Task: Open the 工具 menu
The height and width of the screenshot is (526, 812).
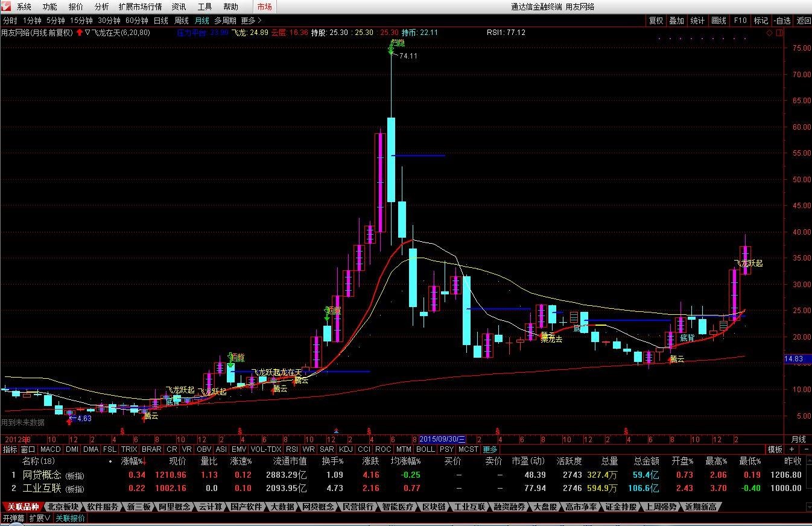Action: [x=205, y=7]
